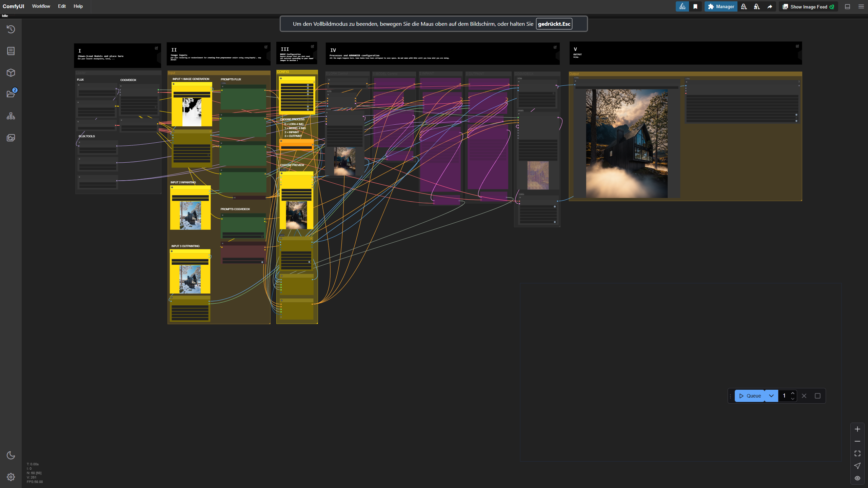Click Show Image Feed button
The width and height of the screenshot is (868, 488).
(x=808, y=6)
